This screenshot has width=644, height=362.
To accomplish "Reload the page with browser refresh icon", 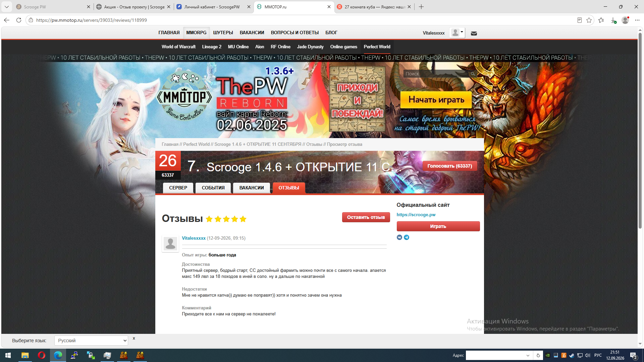I will [x=19, y=20].
